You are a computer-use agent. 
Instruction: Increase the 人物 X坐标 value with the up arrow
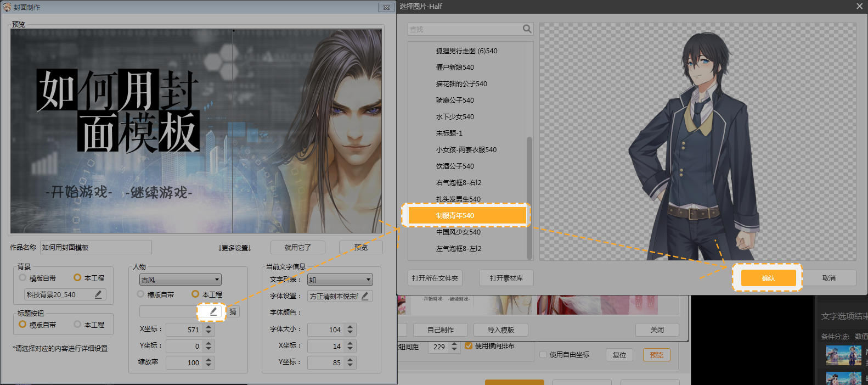coord(208,327)
